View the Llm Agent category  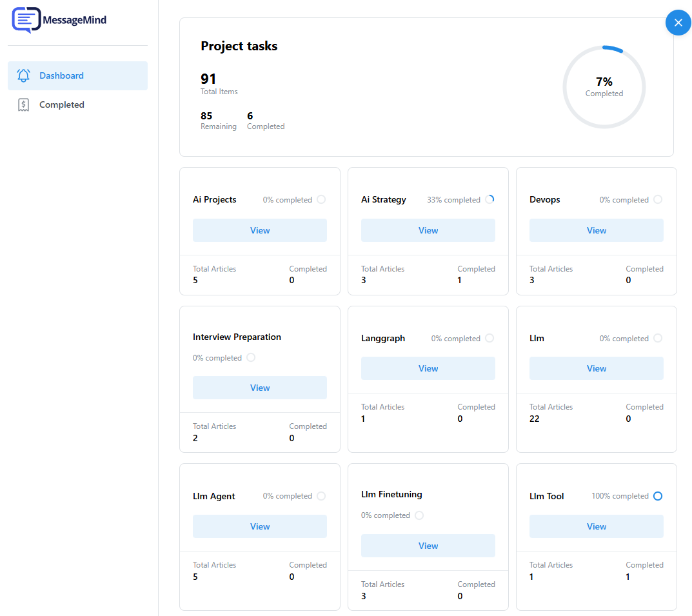(x=260, y=526)
